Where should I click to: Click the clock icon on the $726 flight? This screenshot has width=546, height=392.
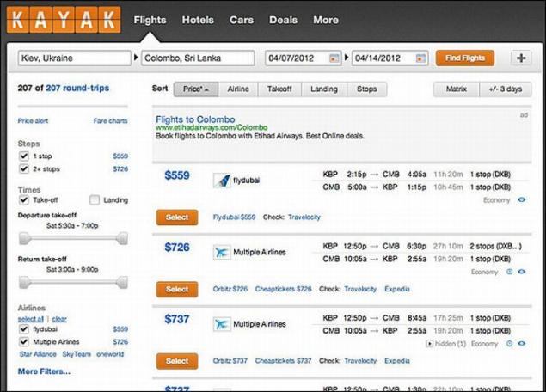[509, 272]
